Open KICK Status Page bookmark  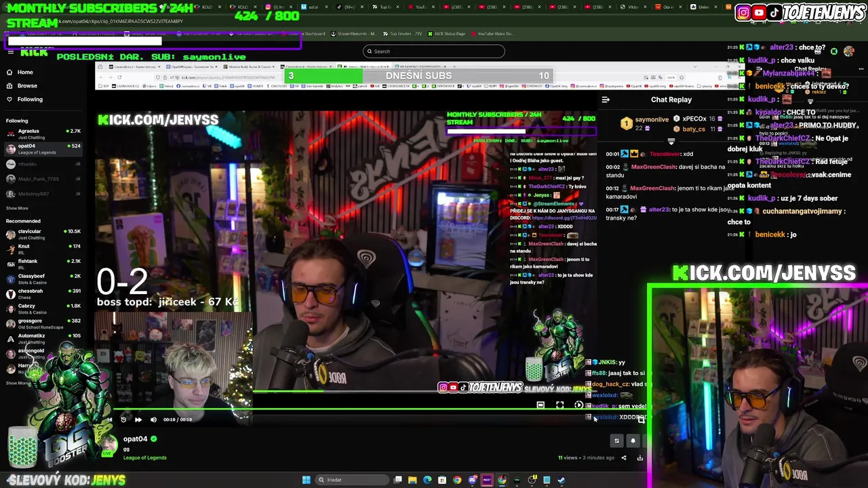[446, 34]
